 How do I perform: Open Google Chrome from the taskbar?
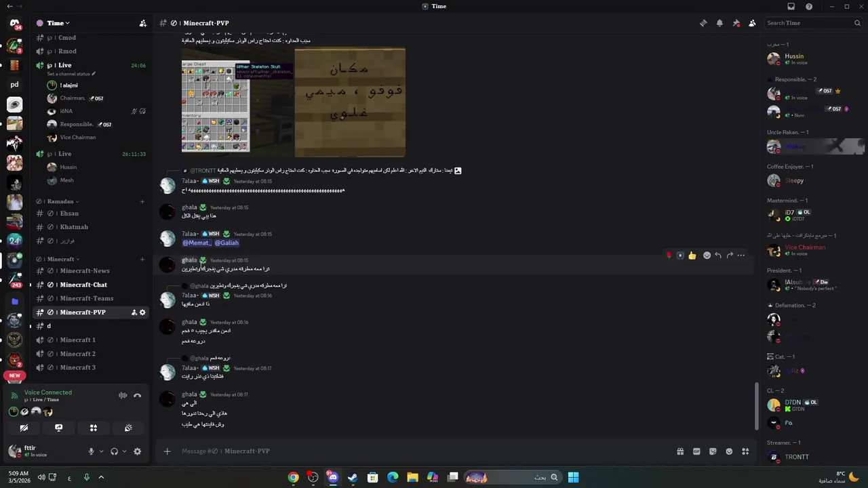tap(293, 477)
